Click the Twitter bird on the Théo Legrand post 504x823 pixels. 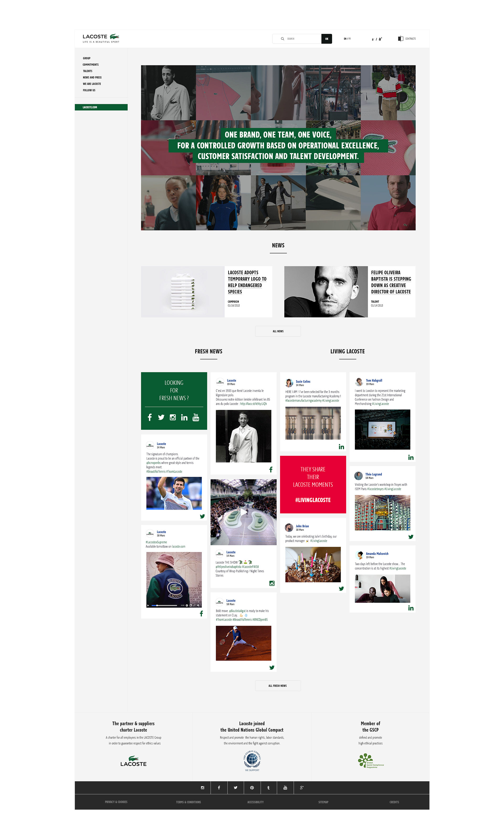pos(411,537)
